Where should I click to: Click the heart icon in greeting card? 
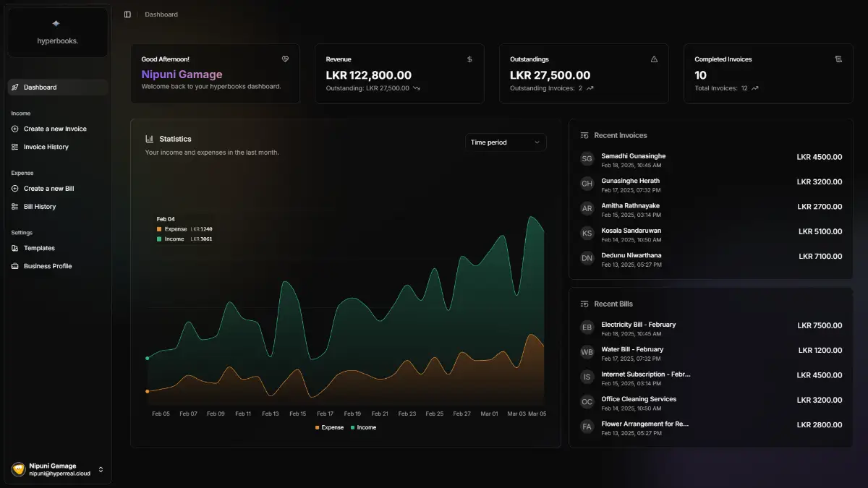point(285,59)
